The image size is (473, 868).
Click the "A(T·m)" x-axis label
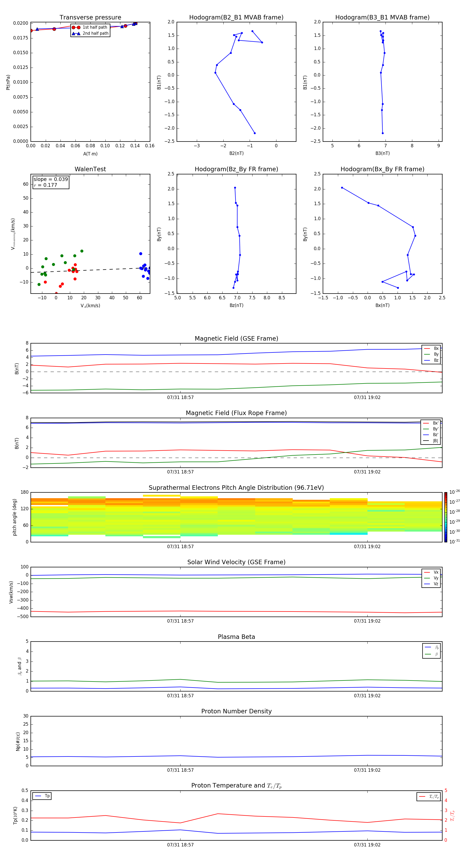90,154
